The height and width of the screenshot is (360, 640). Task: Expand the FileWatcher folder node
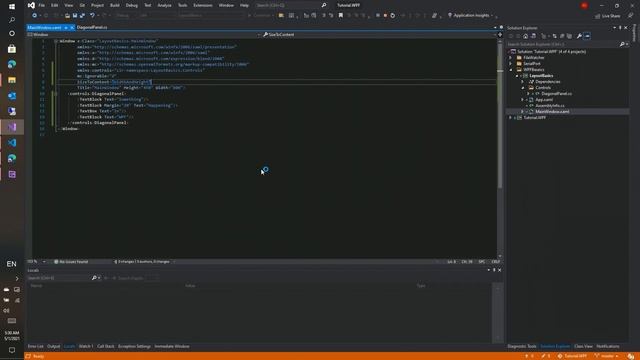[511, 58]
